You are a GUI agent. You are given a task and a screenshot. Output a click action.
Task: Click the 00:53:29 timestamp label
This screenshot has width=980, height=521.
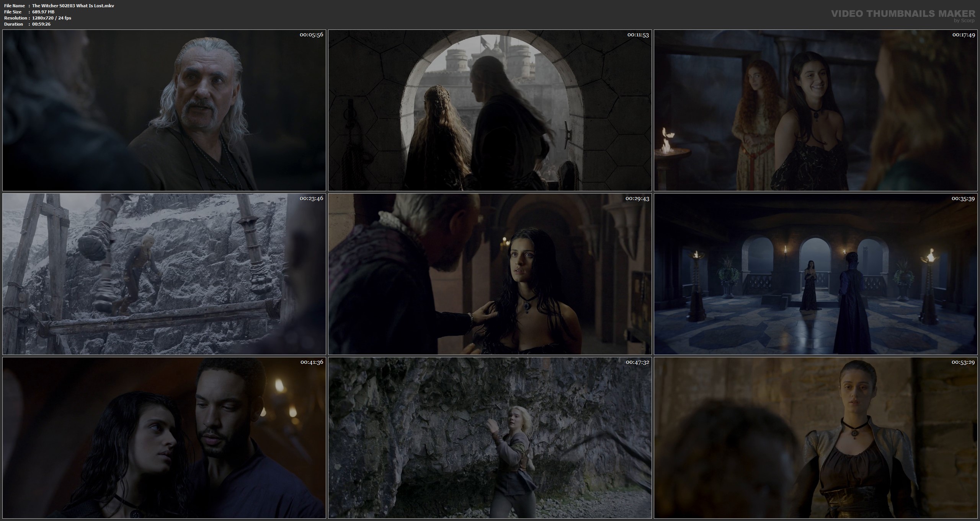click(963, 362)
